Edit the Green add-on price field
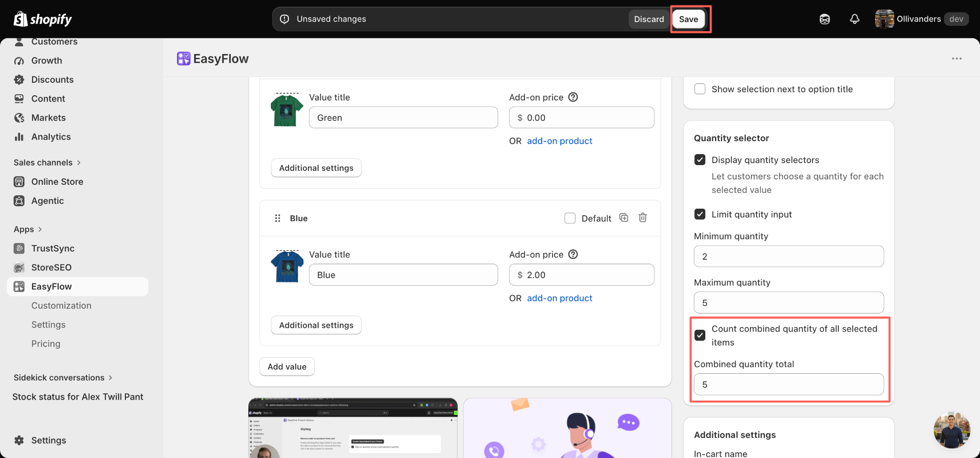Image resolution: width=980 pixels, height=458 pixels. (x=581, y=118)
